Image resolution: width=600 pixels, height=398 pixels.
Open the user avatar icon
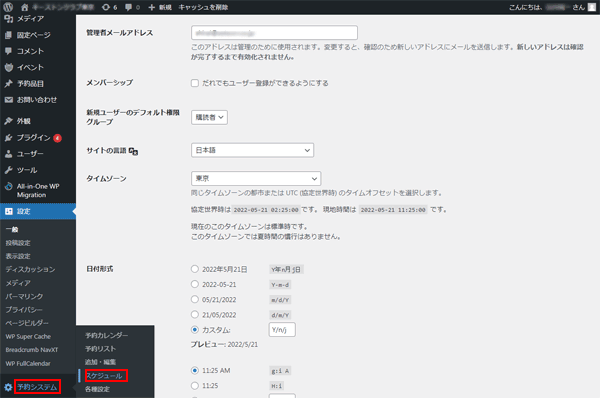tap(592, 7)
